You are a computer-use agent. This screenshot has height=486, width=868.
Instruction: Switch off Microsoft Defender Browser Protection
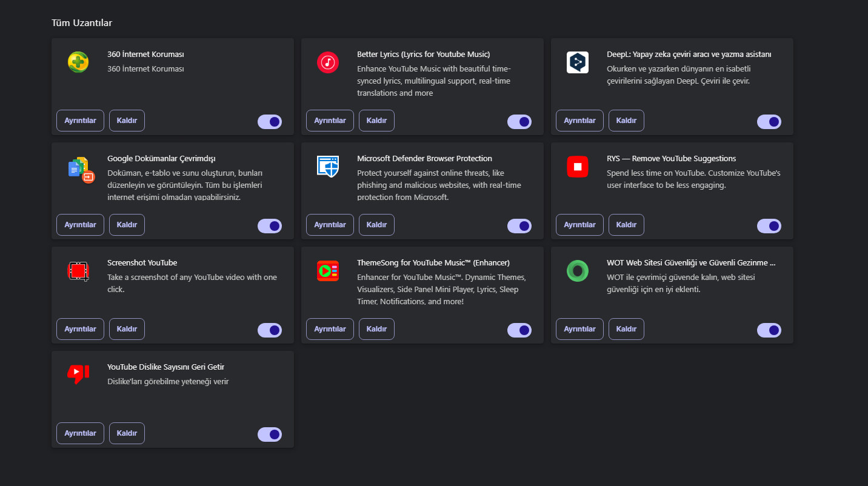click(519, 226)
